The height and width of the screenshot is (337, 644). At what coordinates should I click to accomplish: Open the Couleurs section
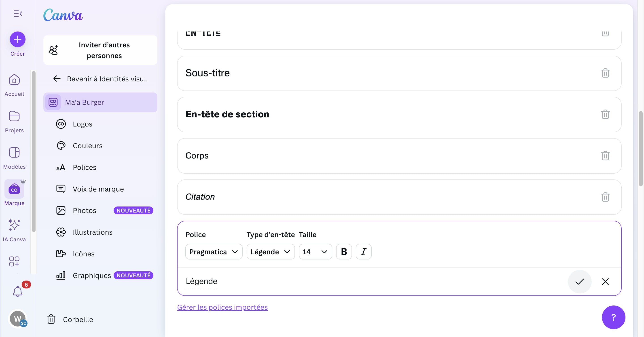[87, 146]
